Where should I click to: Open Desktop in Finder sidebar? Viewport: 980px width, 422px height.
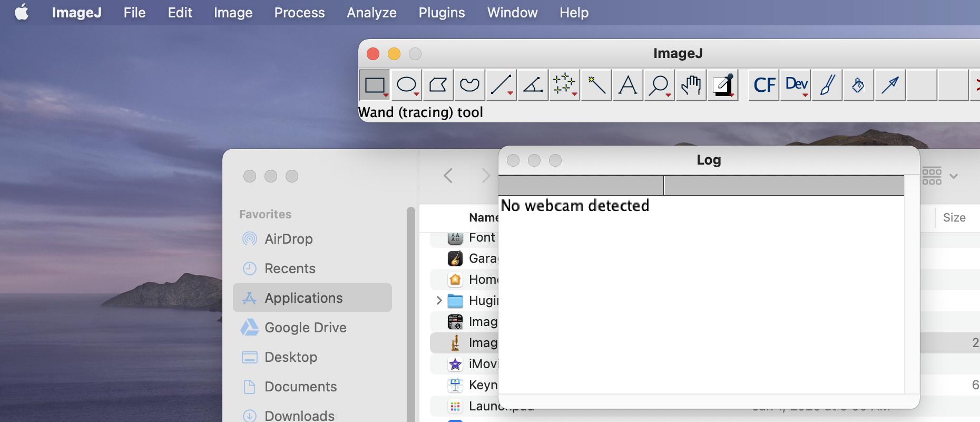coord(312,357)
